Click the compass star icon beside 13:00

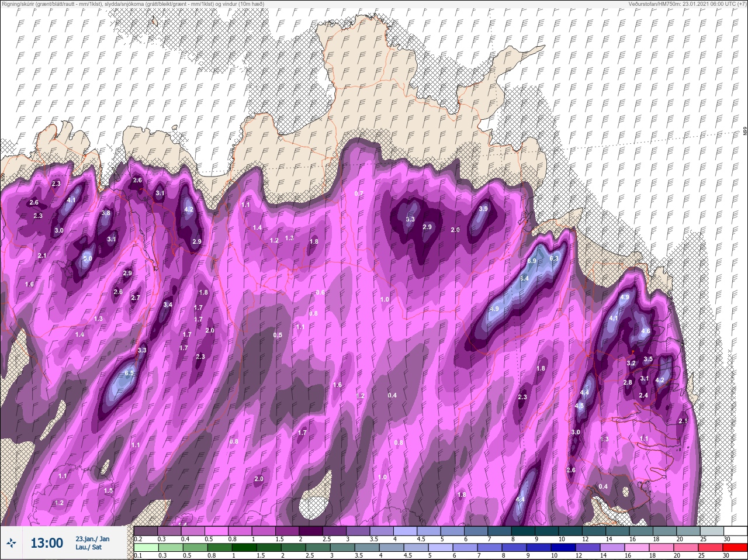click(x=12, y=543)
